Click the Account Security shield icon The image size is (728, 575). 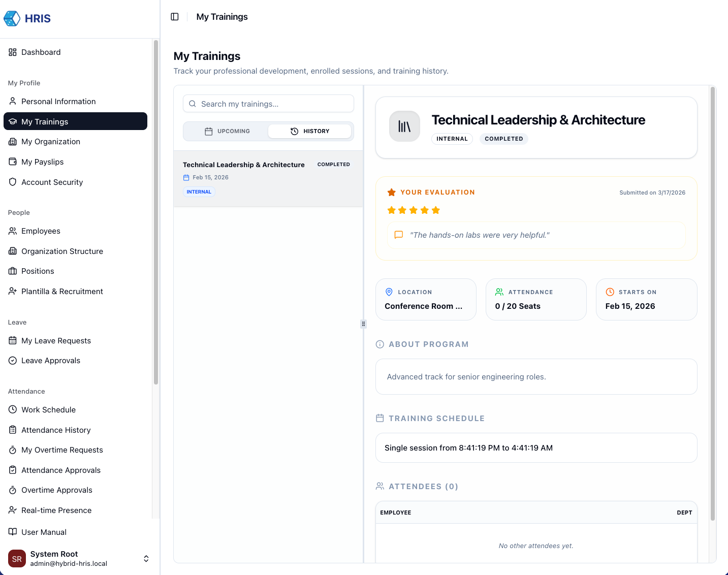pyautogui.click(x=13, y=182)
